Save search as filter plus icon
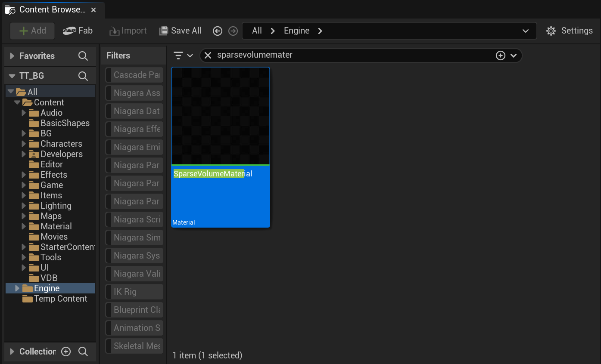This screenshot has width=601, height=364. pos(500,56)
